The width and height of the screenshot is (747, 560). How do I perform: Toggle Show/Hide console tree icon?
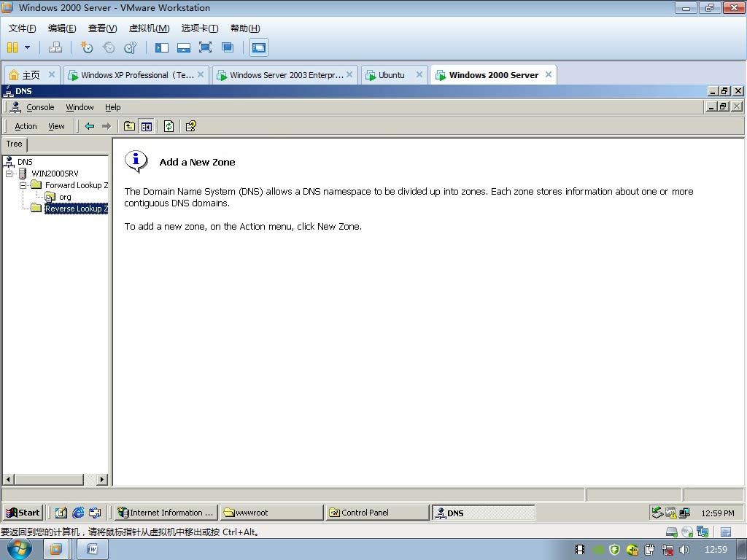click(146, 126)
